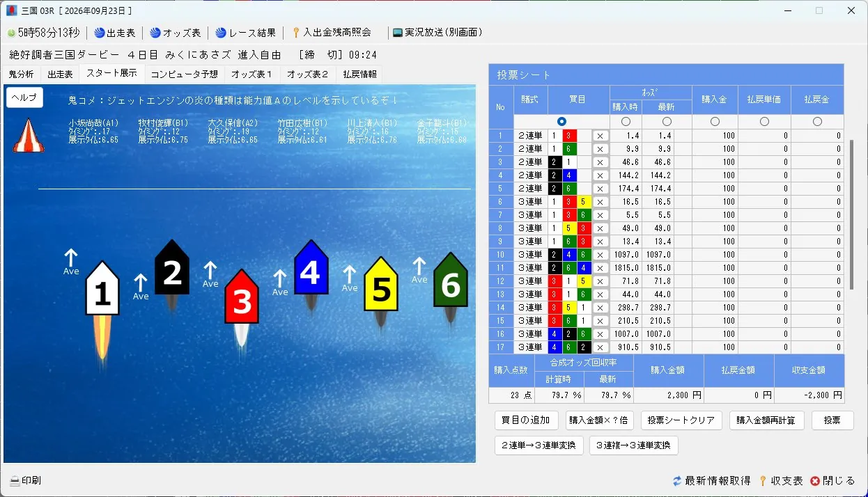Click the printer icon for 印刷

(14, 481)
